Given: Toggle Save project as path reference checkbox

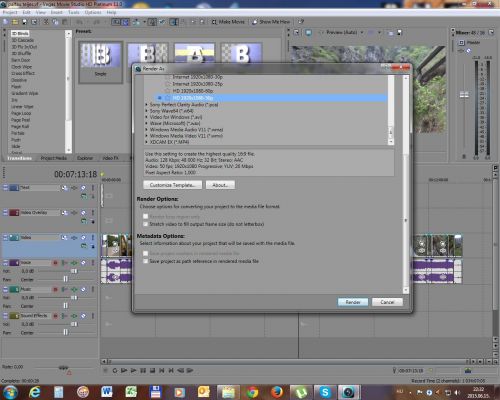Looking at the screenshot, I should point(145,261).
